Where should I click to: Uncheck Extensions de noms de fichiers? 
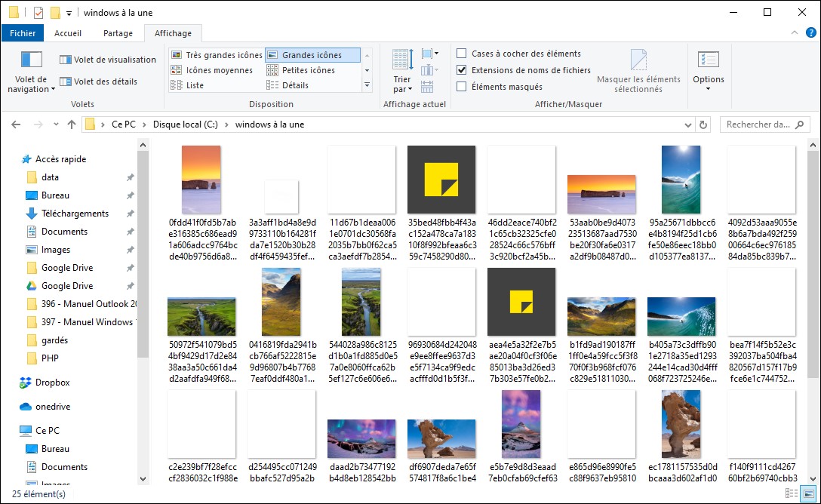[x=462, y=70]
